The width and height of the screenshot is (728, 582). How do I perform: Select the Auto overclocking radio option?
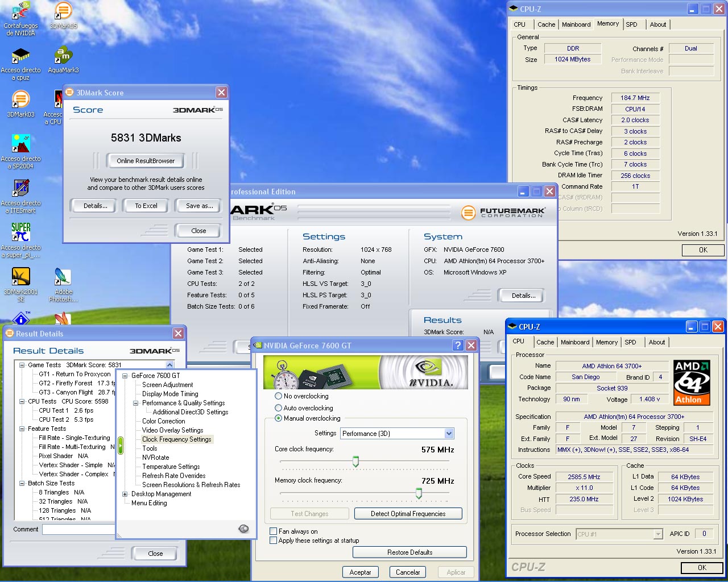tap(279, 408)
